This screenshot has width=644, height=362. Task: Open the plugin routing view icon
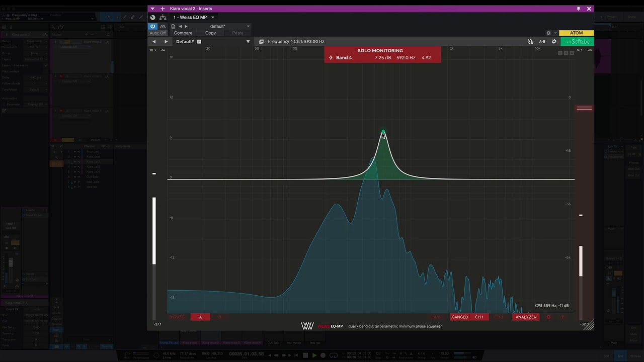163,17
